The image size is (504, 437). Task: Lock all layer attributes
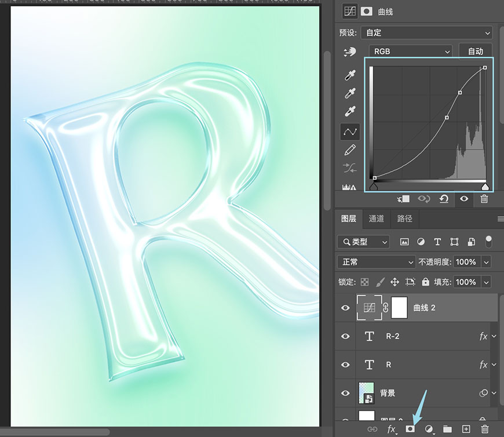(x=426, y=282)
